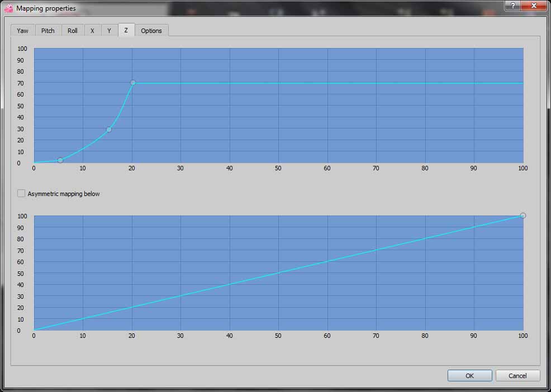Switch to the Yaw tab
This screenshot has height=392, width=551.
(23, 31)
